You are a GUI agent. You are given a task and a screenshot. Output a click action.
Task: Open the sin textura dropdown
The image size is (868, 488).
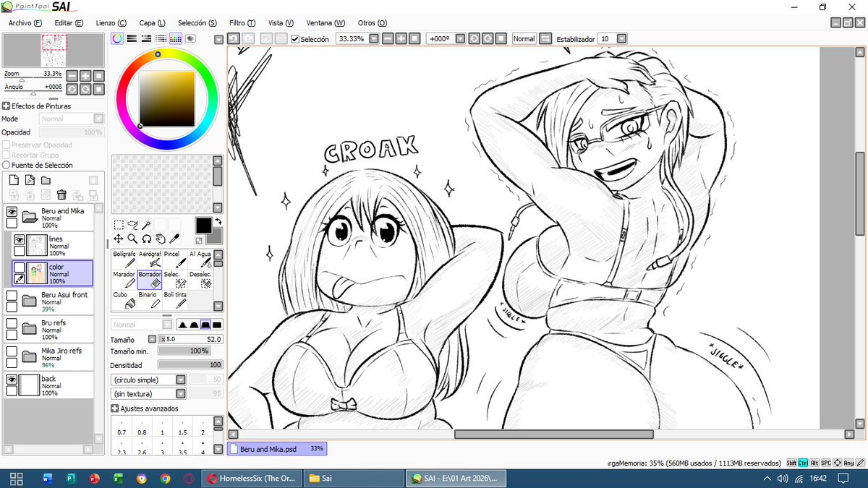click(x=181, y=394)
